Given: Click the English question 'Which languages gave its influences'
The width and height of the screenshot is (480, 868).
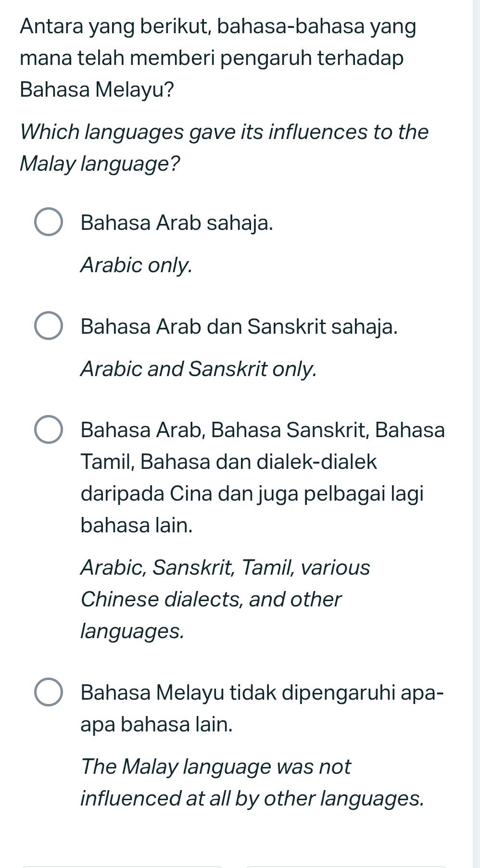Looking at the screenshot, I should (224, 148).
